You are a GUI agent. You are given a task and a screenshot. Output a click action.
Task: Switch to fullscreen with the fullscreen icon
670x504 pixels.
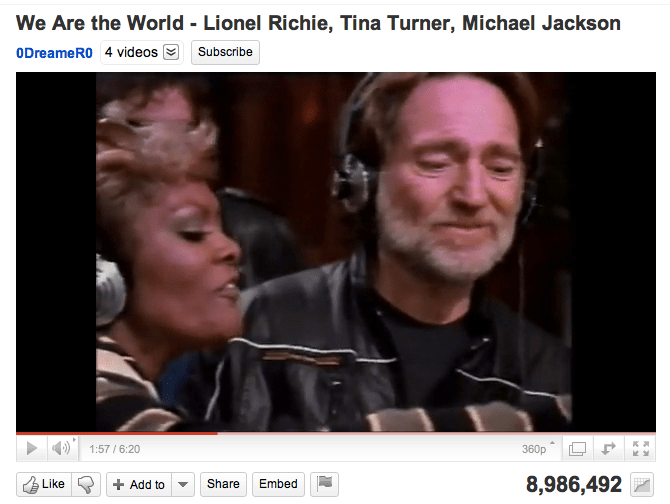[x=641, y=448]
